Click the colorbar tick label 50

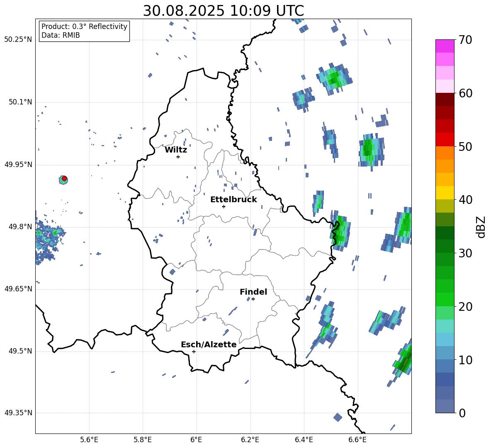click(x=465, y=147)
